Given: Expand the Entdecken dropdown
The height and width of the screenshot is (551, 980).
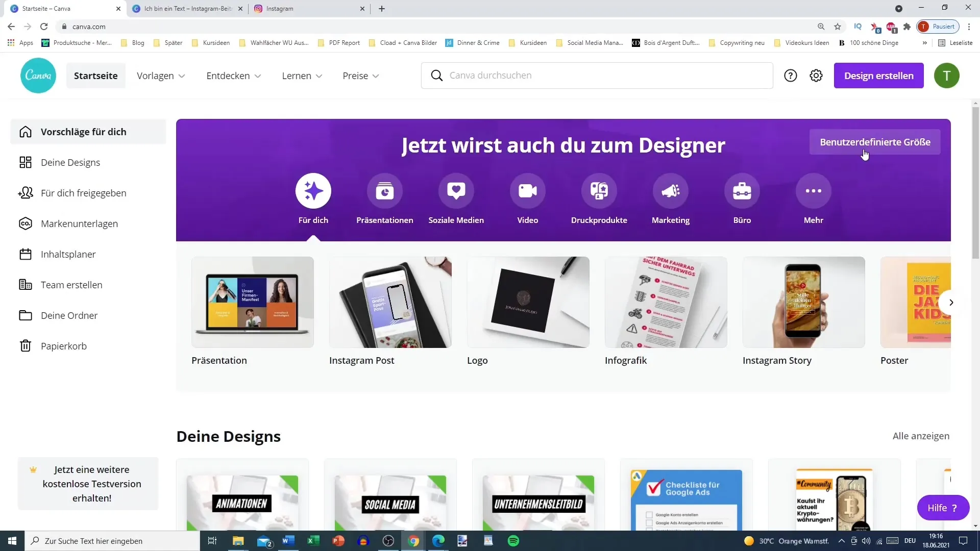Looking at the screenshot, I should click(234, 76).
